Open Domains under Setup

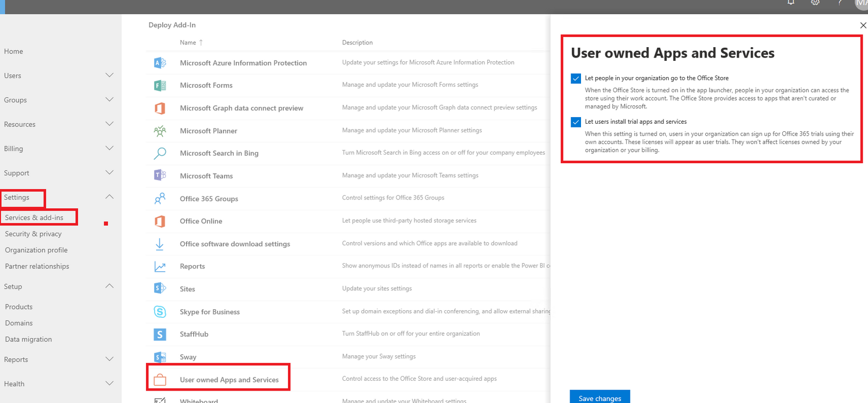[19, 323]
